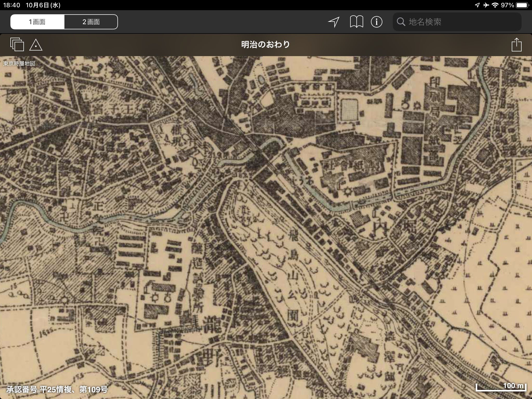Open the bookmarks book icon
The height and width of the screenshot is (399, 532).
point(356,22)
